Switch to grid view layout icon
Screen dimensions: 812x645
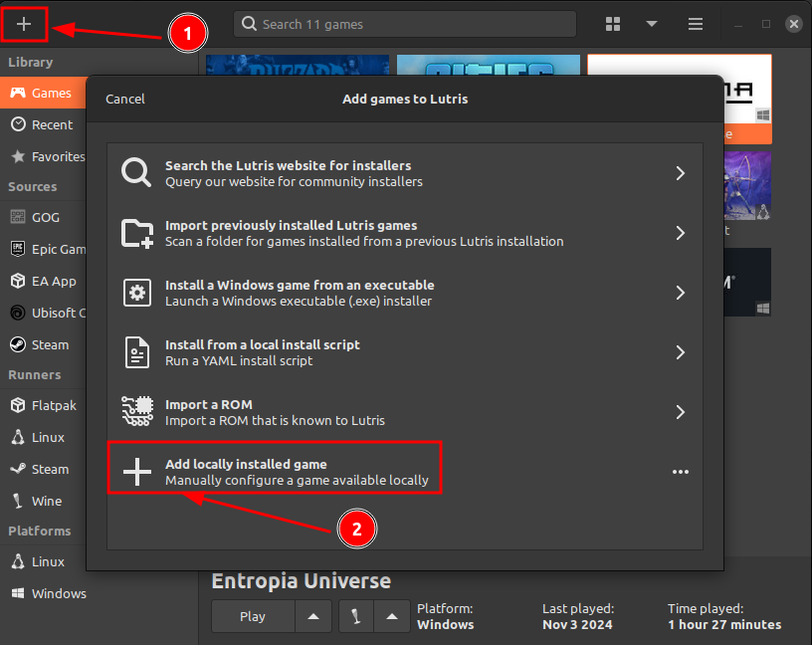(x=613, y=24)
